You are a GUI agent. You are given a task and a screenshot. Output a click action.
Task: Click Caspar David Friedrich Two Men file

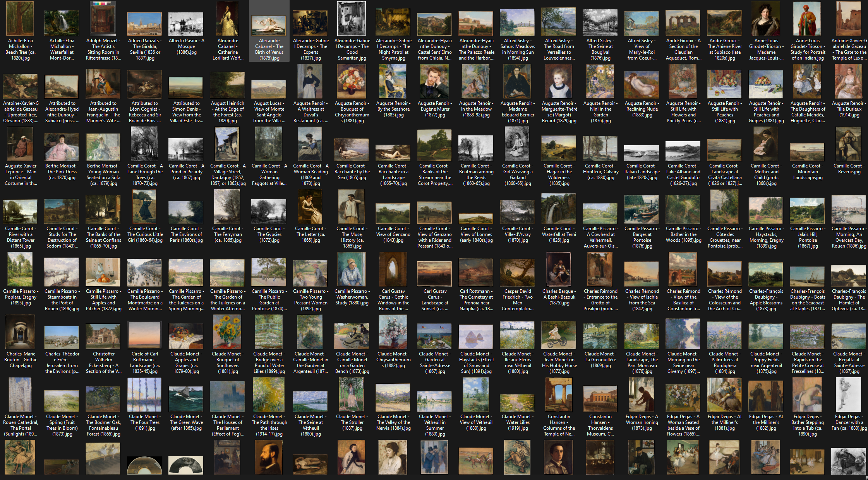pos(518,272)
